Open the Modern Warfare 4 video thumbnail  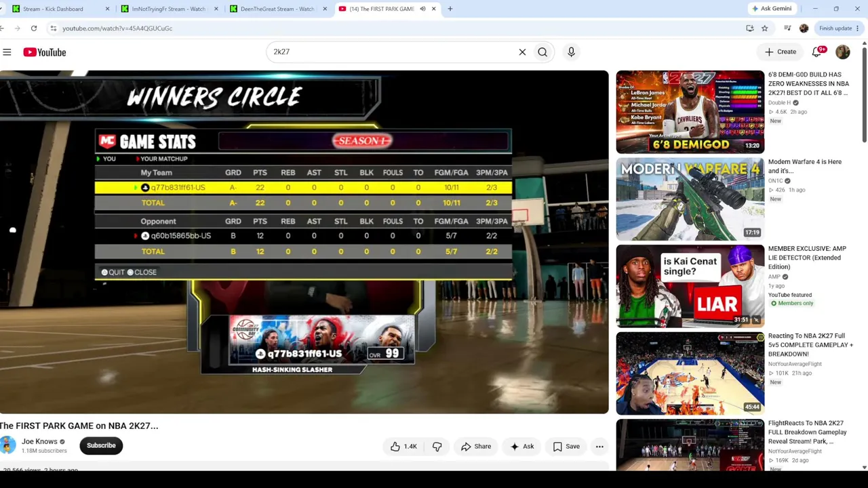coord(690,199)
